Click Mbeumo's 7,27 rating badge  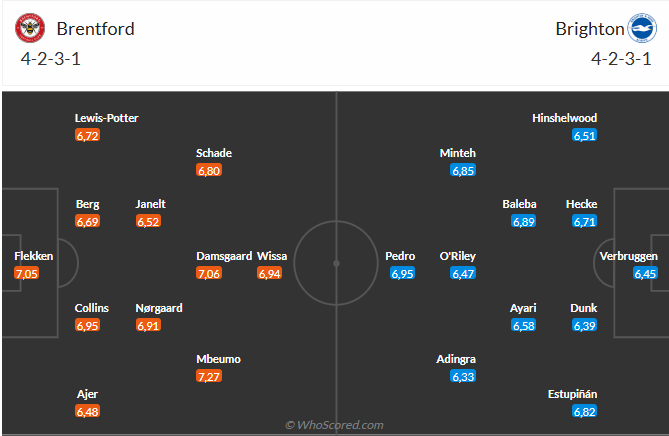pyautogui.click(x=211, y=376)
